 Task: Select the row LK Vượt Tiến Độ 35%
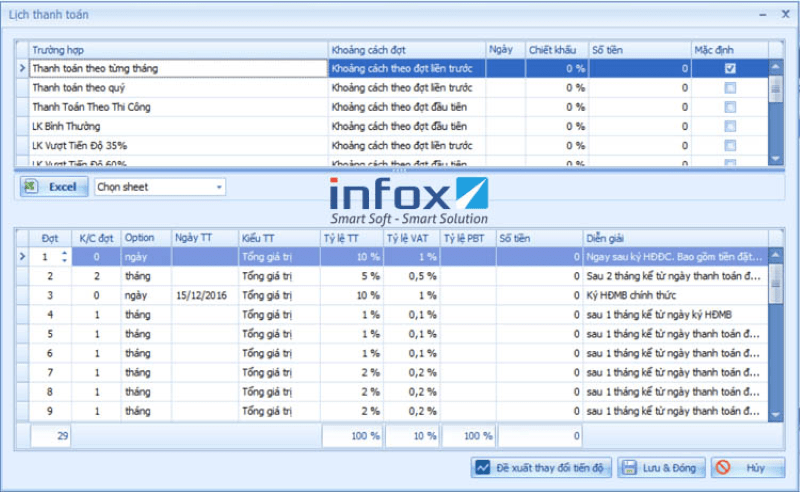[x=392, y=146]
